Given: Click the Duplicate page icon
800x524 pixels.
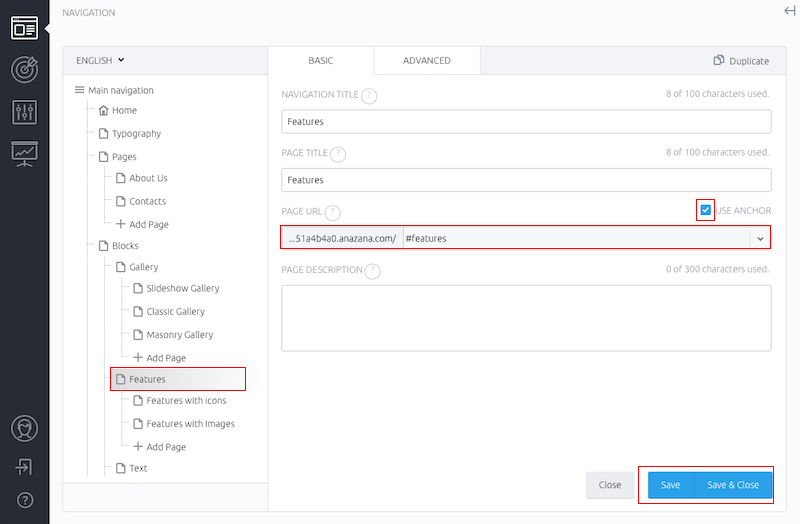Looking at the screenshot, I should coord(718,60).
